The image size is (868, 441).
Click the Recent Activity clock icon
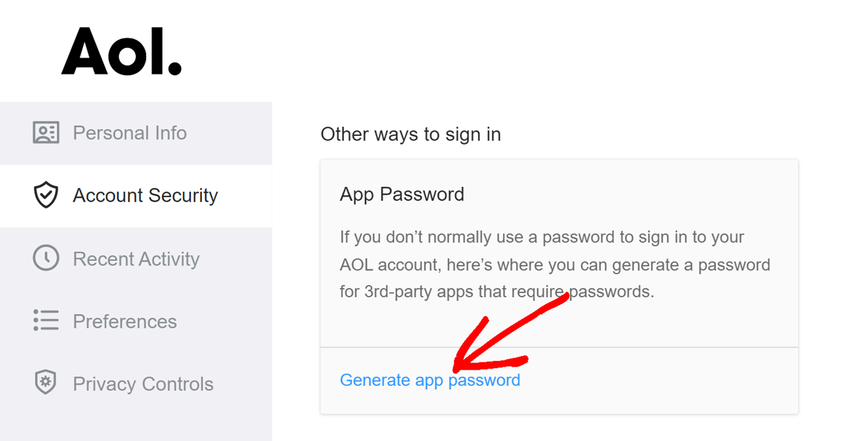(45, 258)
